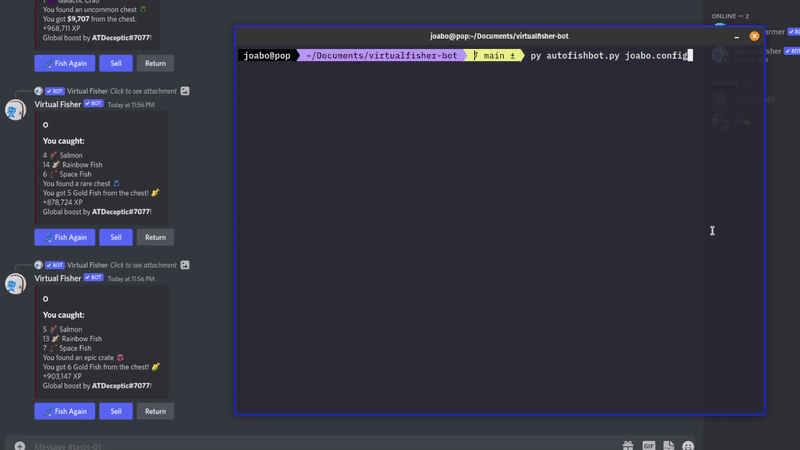
Task: Click '~/Documents/virtualfisher-bot' path segment in terminal
Action: point(382,56)
